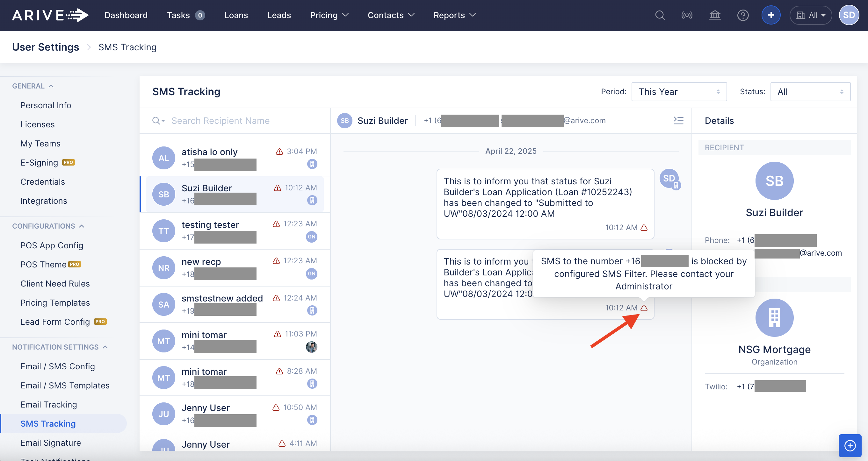Open the broadcast signal icon in header
The width and height of the screenshot is (868, 461).
click(x=687, y=15)
